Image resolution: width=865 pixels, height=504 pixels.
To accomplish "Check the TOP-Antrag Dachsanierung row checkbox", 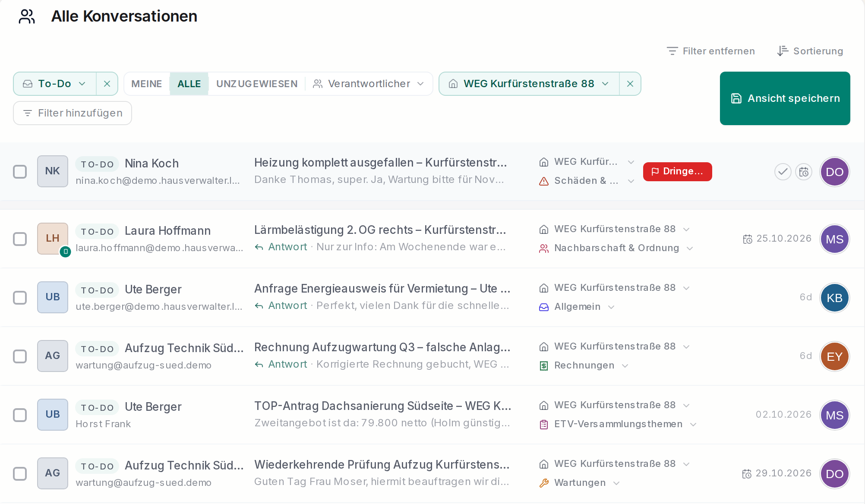I will pos(20,415).
